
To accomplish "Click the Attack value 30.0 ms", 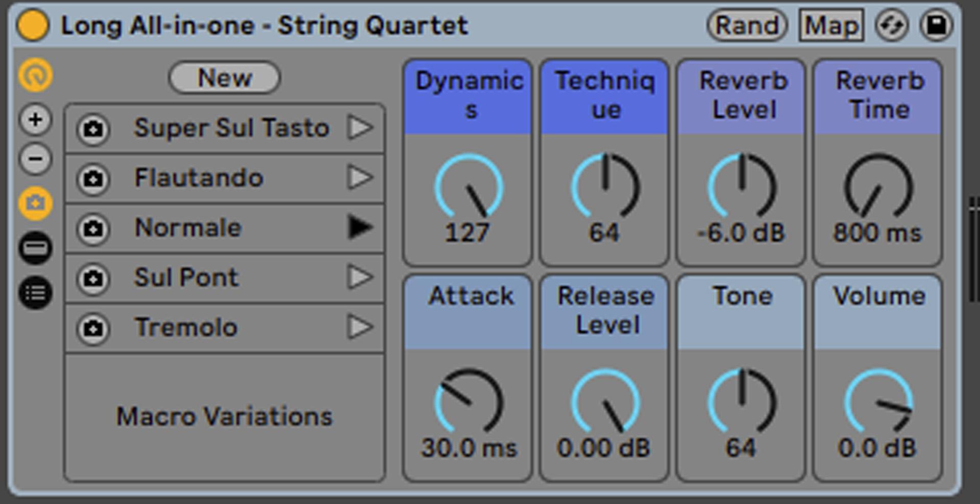I will (x=469, y=448).
